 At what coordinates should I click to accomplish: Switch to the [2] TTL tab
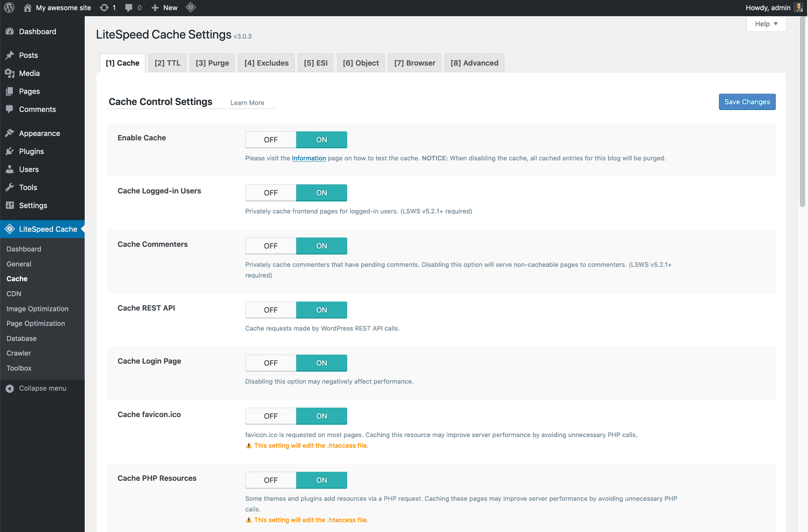[167, 63]
